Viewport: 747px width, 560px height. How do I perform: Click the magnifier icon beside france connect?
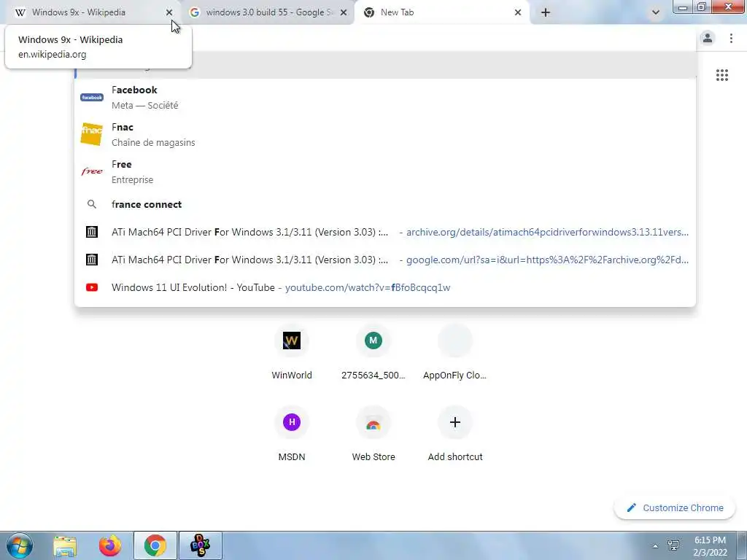(91, 204)
